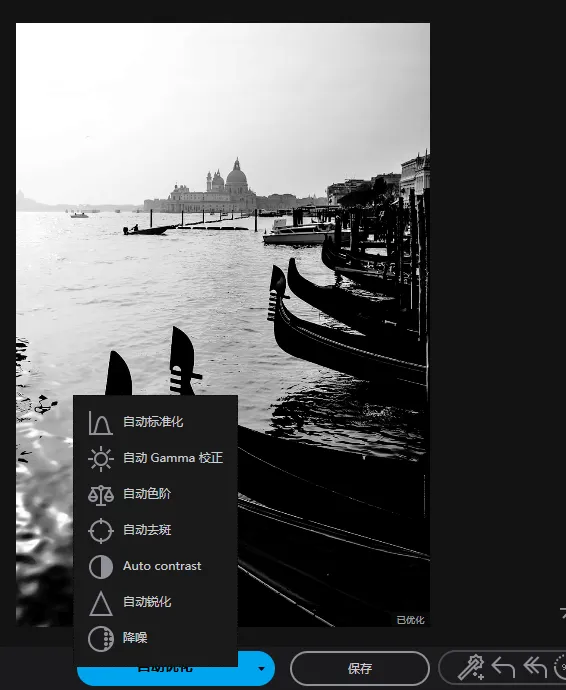The height and width of the screenshot is (690, 566).
Task: Click the dotted circle 降噪 icon
Action: pos(100,639)
